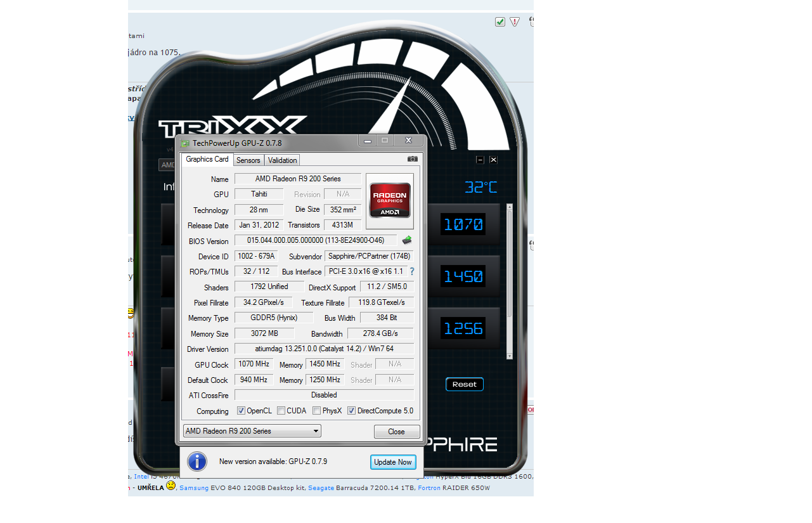Click the Fortron link in forum signature
Viewport: 812px width, 523px height.
point(429,487)
